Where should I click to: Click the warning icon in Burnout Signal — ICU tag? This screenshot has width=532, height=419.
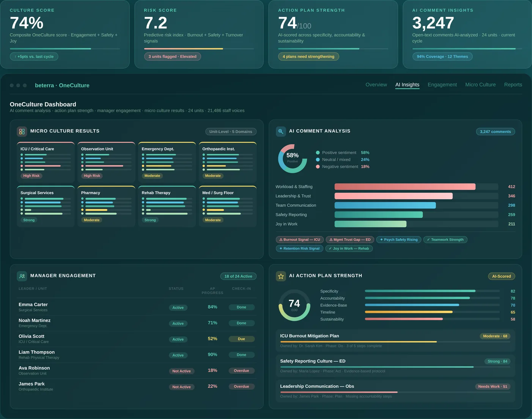click(x=282, y=239)
